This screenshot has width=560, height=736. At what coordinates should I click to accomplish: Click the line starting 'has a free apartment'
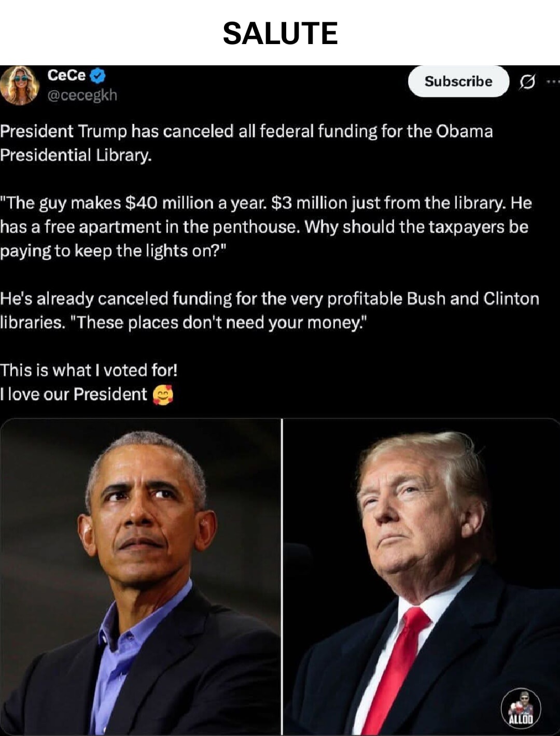click(x=264, y=227)
